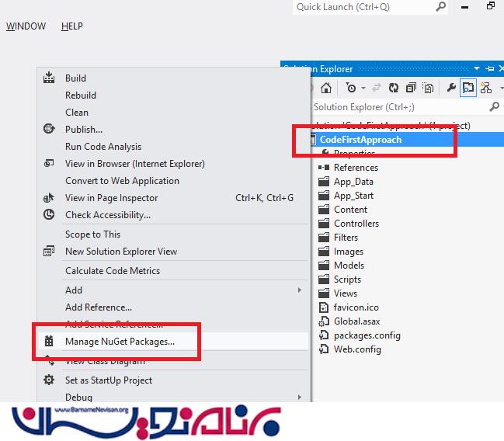Click the View Class Diagram toolbar icon
This screenshot has height=441, width=504.
click(x=486, y=88)
